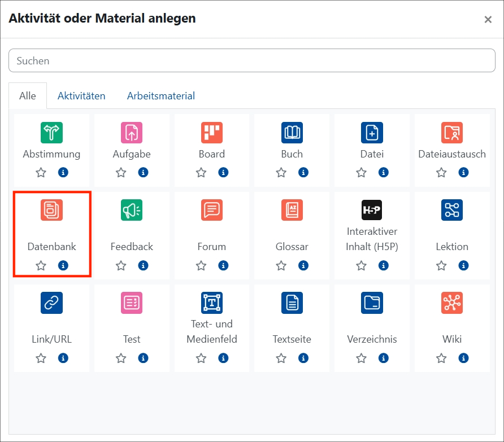Open the Interaktiver Inhalt (H5P) icon
The width and height of the screenshot is (504, 442).
tap(372, 209)
